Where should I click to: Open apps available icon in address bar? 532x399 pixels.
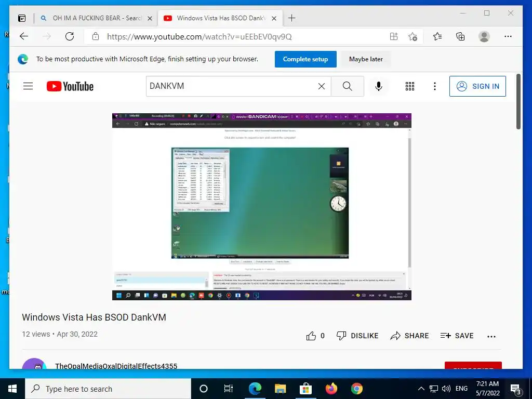(x=394, y=36)
